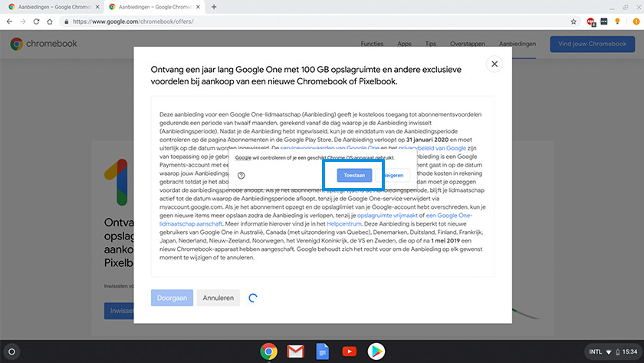
Task: Close the active Aanbiedingen tab
Action: pos(198,7)
